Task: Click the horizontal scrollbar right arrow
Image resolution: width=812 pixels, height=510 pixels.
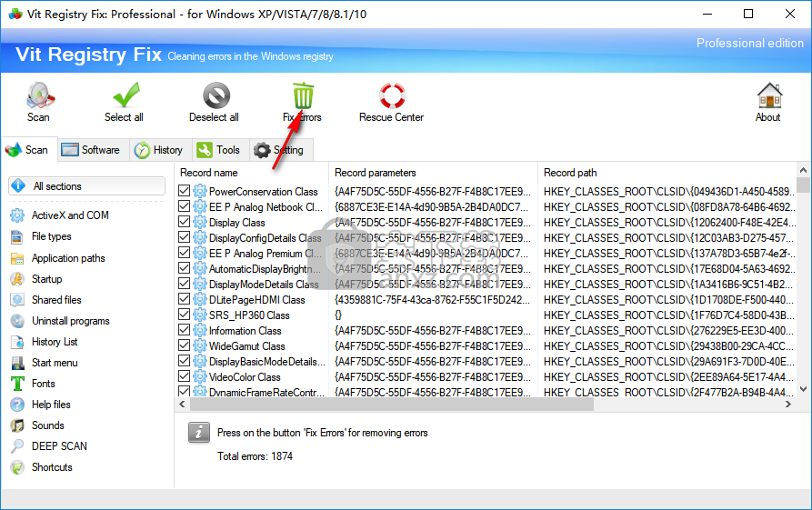Action: (788, 405)
